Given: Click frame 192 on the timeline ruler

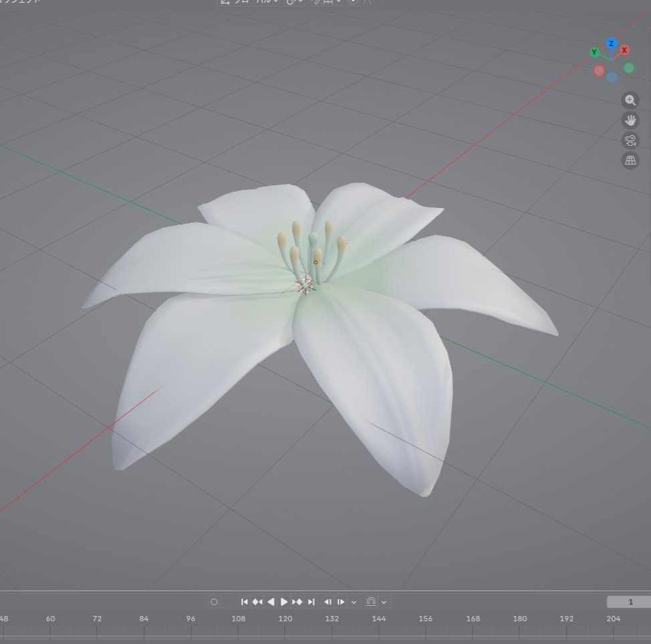Looking at the screenshot, I should pos(567,619).
